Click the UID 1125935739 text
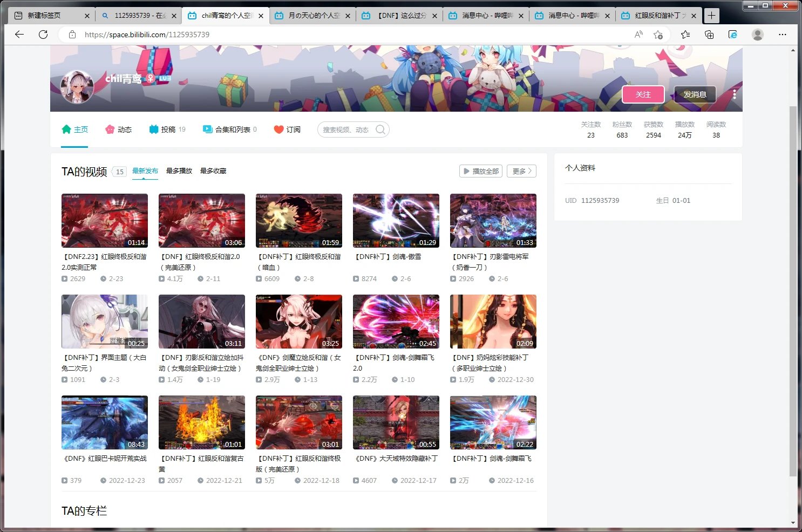This screenshot has height=532, width=802. (592, 201)
